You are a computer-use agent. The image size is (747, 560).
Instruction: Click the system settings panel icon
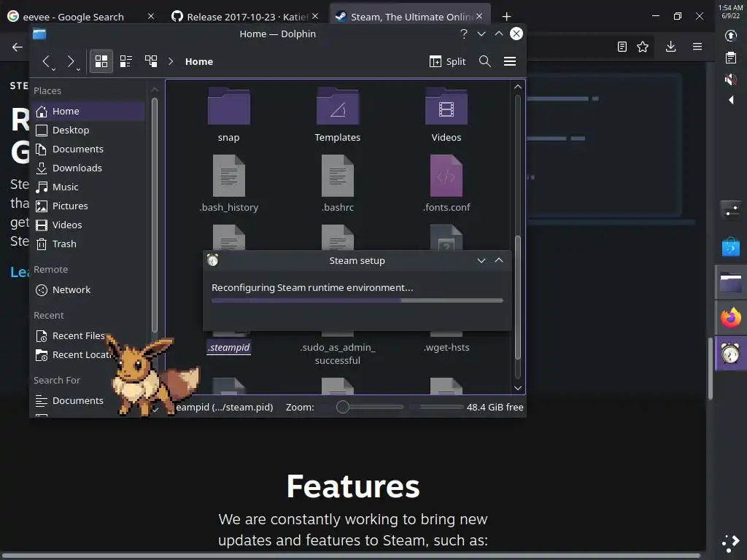[731, 210]
